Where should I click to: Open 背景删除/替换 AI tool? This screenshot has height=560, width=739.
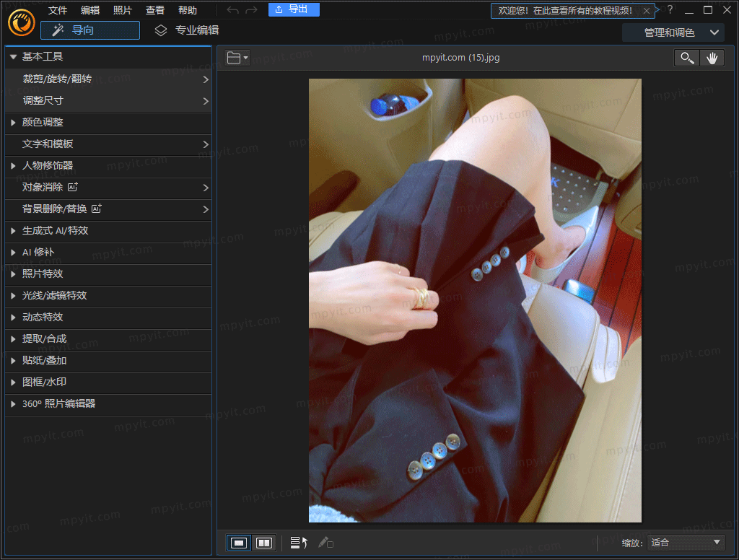pyautogui.click(x=108, y=209)
